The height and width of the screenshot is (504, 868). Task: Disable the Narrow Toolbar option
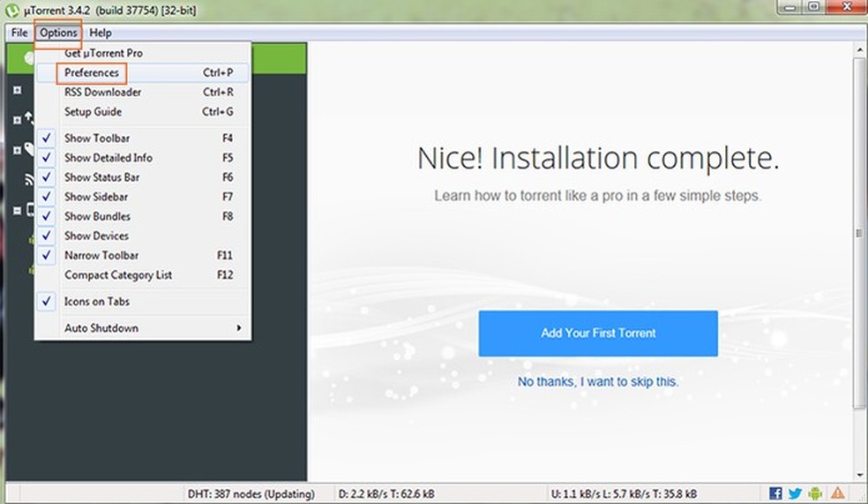142,255
